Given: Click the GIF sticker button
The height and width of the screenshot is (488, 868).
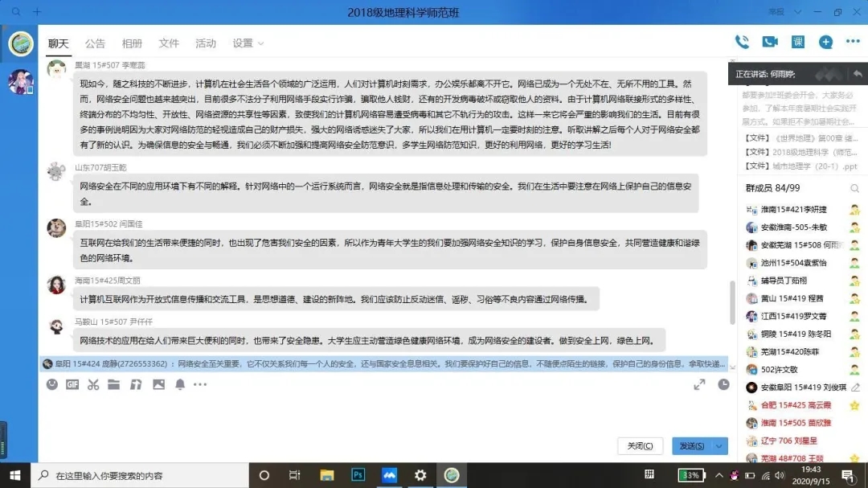Looking at the screenshot, I should [72, 384].
